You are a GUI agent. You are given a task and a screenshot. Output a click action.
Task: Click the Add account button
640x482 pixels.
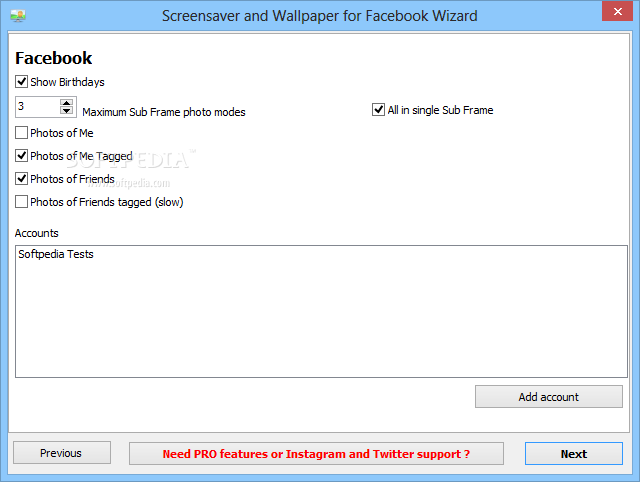[549, 397]
